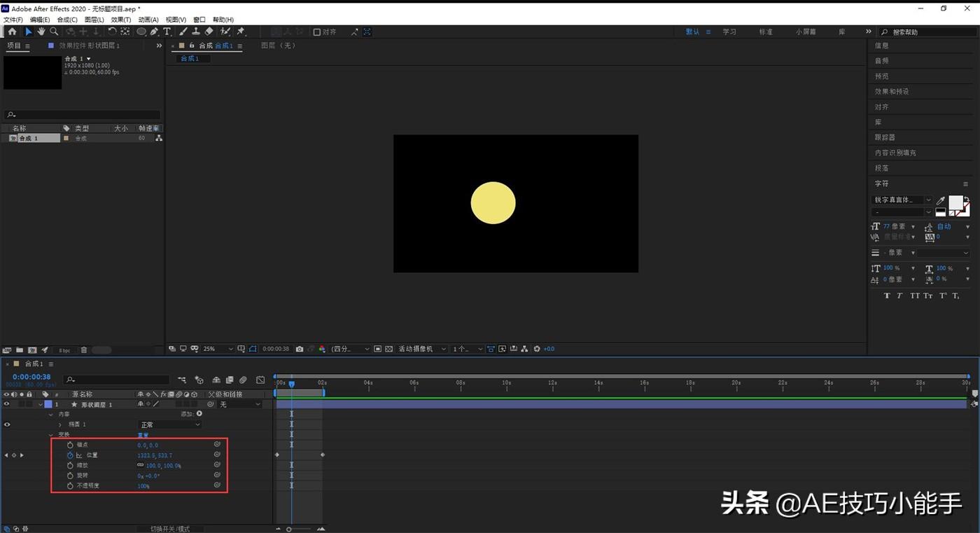Take a snapshot with the camera icon

(300, 349)
